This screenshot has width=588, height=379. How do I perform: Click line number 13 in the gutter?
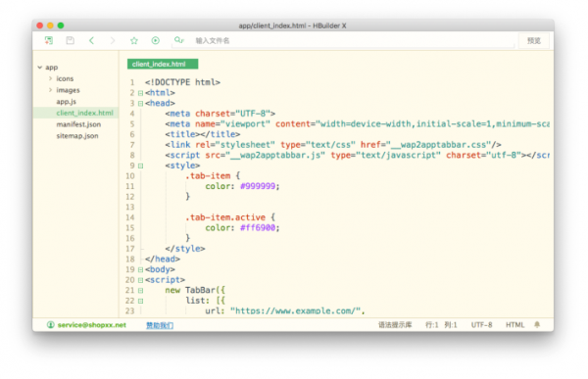coord(129,208)
